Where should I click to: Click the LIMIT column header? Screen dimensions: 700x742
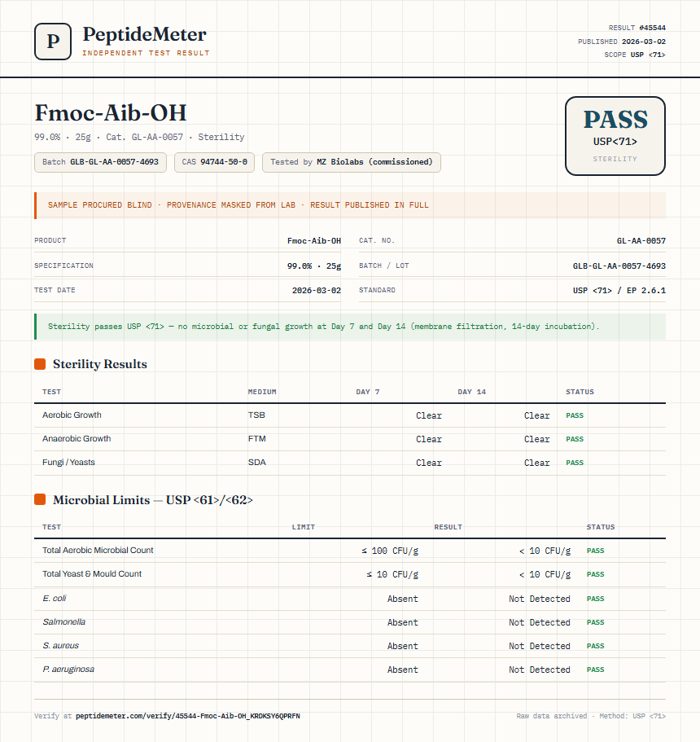click(303, 527)
